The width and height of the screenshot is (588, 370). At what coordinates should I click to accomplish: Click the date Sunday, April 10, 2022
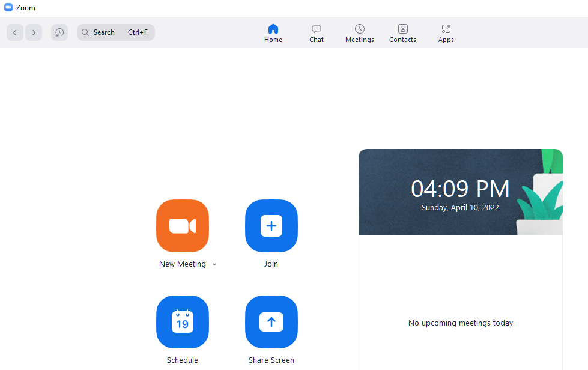pos(460,208)
